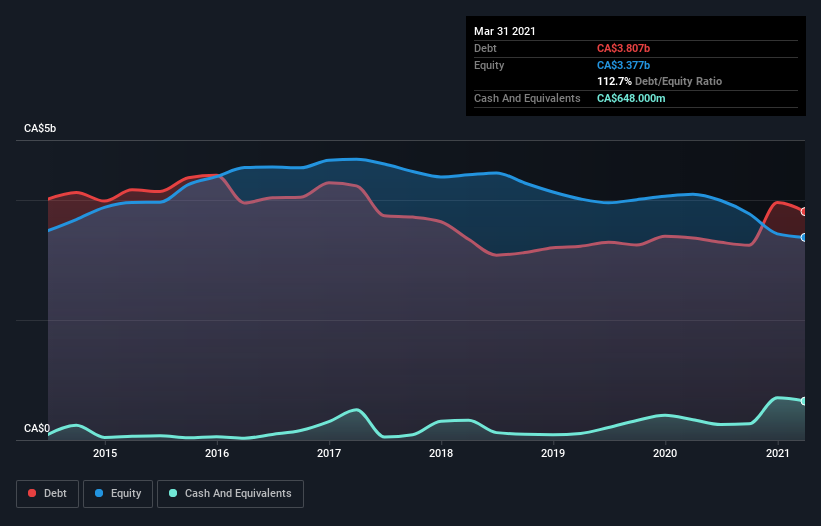Toggle the Debt series legend button

[47, 494]
